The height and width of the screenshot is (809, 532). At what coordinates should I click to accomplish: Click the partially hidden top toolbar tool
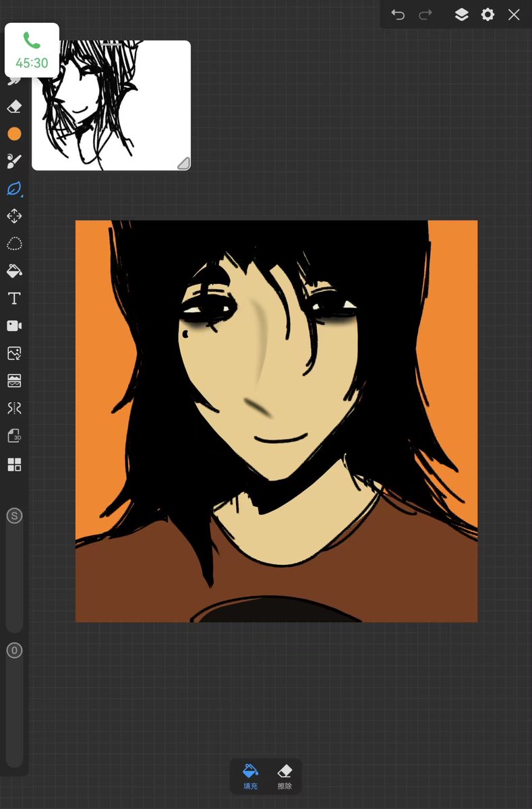pos(14,81)
